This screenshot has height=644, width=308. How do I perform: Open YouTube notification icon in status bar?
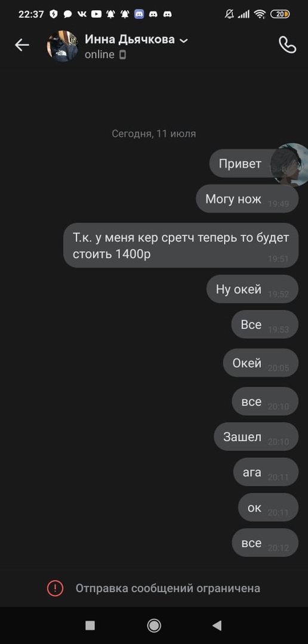coord(96,14)
